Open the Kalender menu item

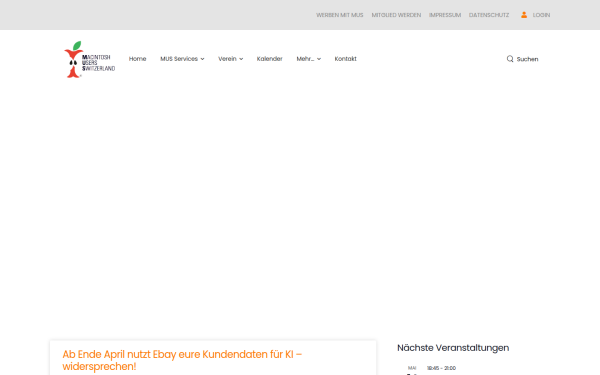click(x=269, y=59)
